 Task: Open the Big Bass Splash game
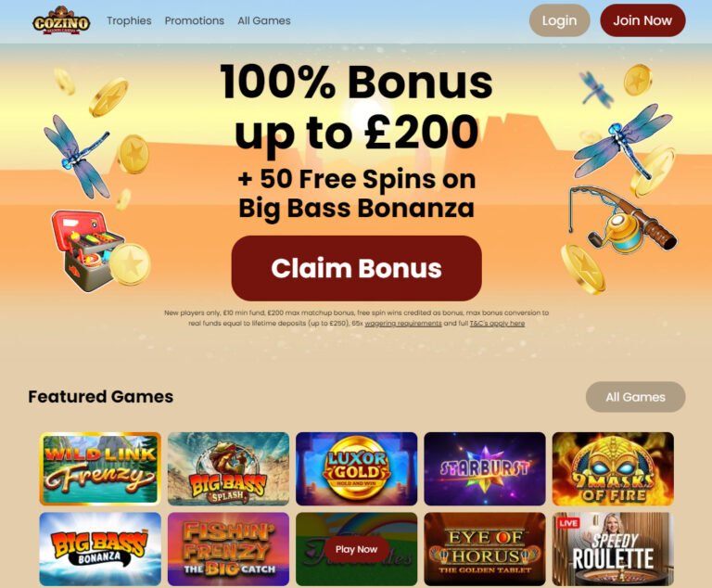pos(228,468)
